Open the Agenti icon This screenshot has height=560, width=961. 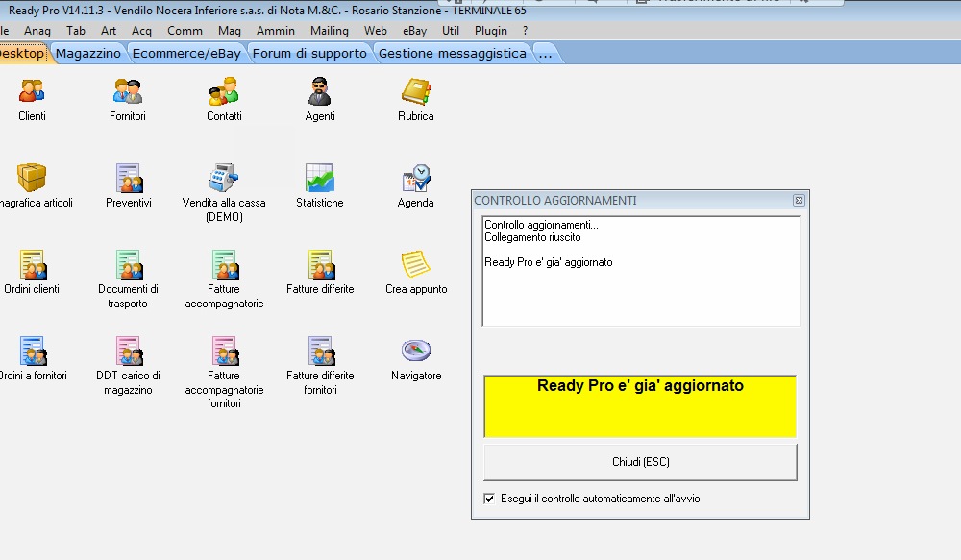[319, 91]
